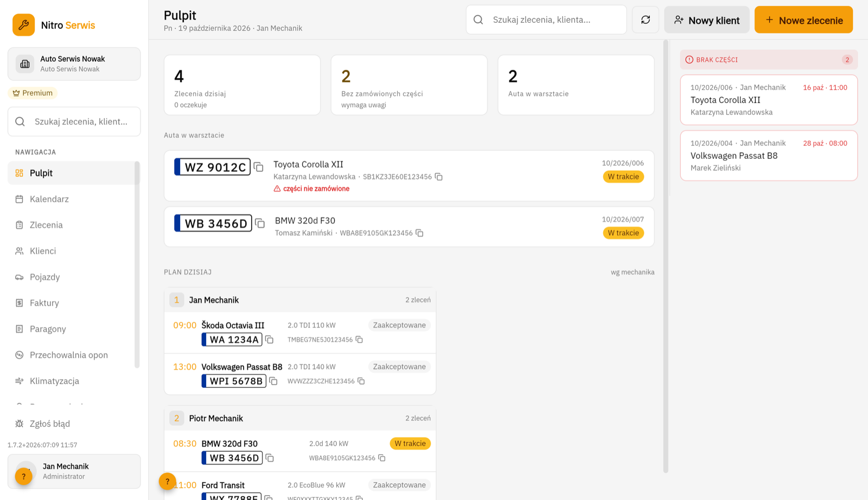Copy plate WB 3456D in workshop list
868x500 pixels.
click(x=260, y=223)
